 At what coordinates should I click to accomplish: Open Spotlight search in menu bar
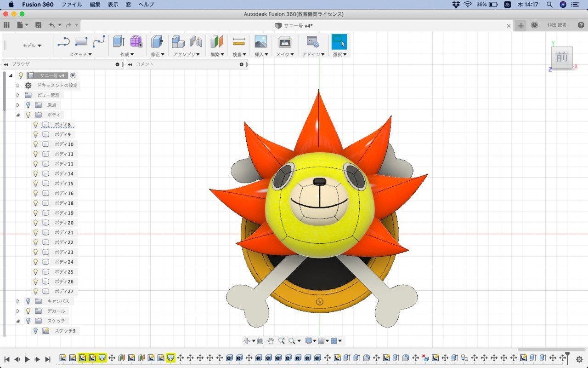[x=549, y=5]
